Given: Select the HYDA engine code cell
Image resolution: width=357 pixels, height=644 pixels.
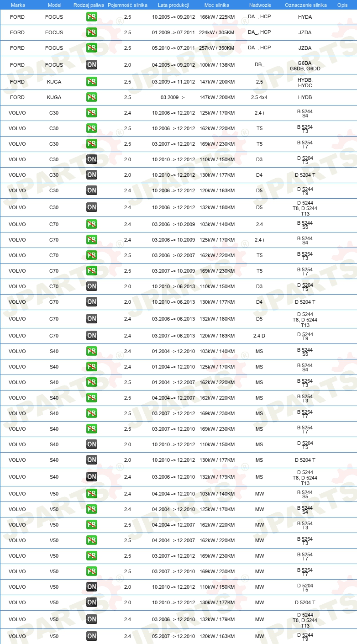Looking at the screenshot, I should pyautogui.click(x=305, y=17).
